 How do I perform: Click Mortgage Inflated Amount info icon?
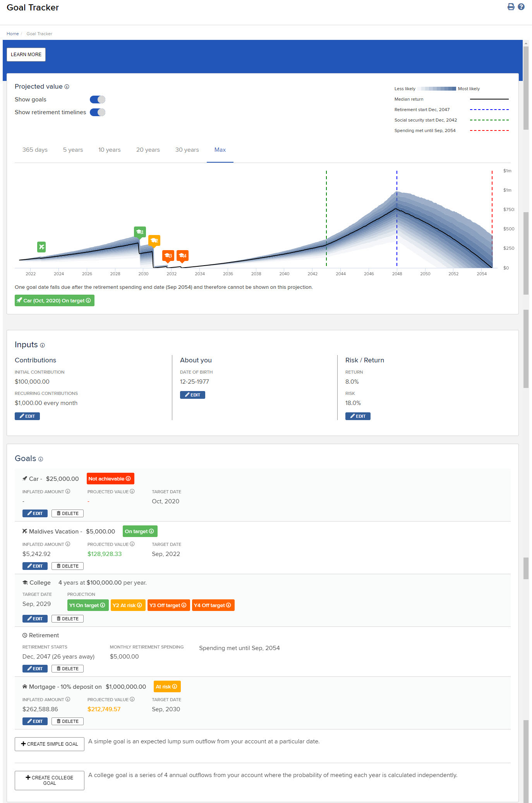68,699
